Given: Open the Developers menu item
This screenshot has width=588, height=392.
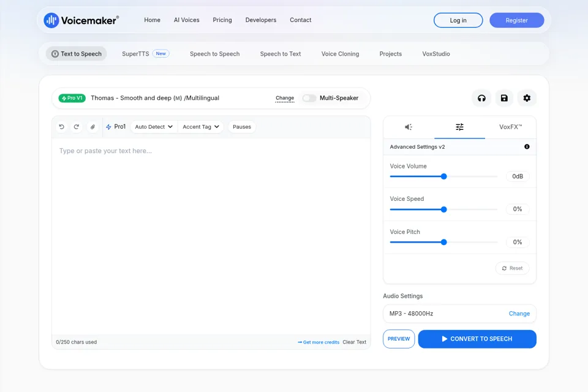Looking at the screenshot, I should pos(261,20).
